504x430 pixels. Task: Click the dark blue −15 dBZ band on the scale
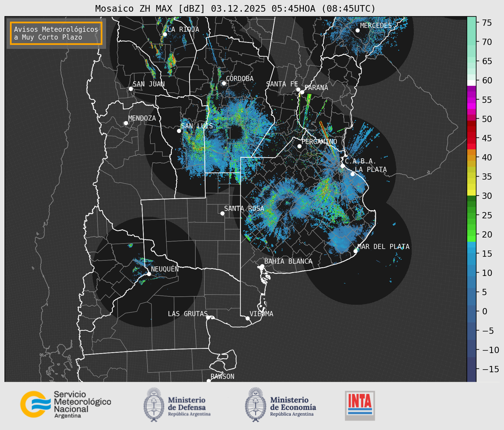tap(471, 369)
